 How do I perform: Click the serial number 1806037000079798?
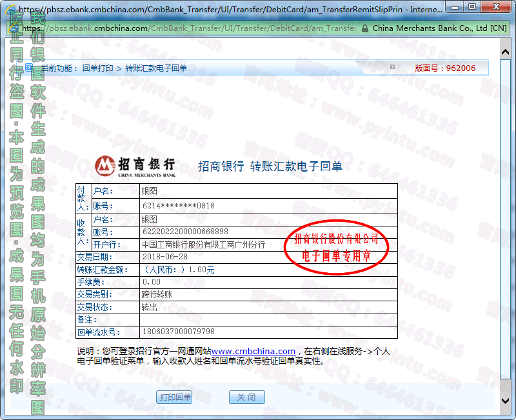[179, 332]
